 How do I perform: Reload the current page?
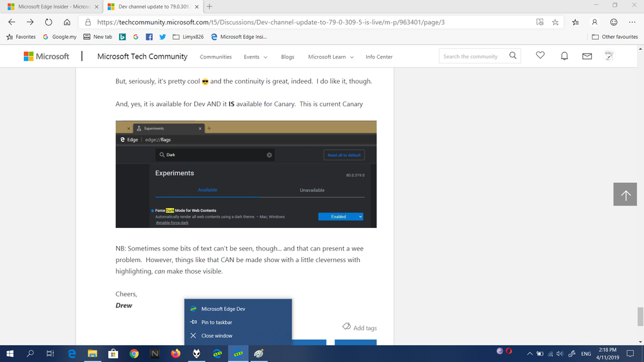tap(48, 22)
